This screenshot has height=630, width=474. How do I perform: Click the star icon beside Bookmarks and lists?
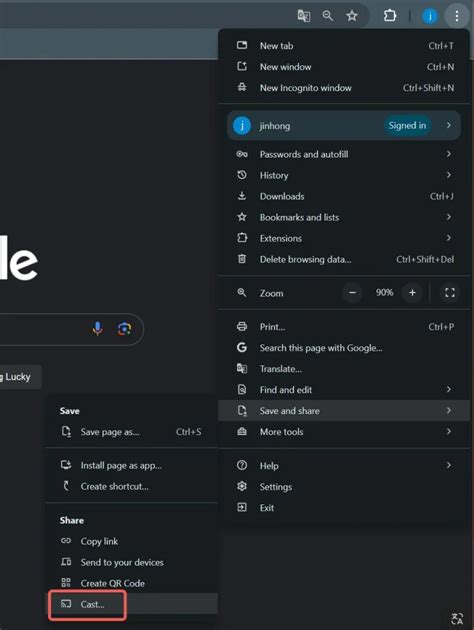coord(242,217)
